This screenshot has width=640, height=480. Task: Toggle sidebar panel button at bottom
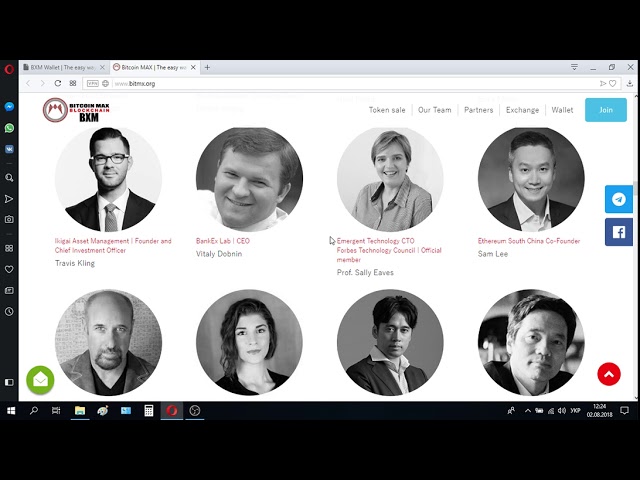pos(9,382)
